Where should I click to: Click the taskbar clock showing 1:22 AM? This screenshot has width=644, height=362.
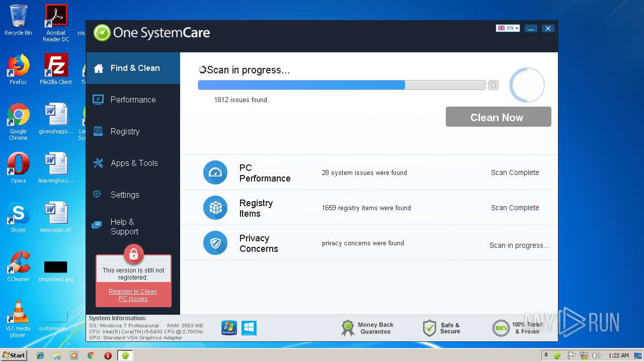618,355
